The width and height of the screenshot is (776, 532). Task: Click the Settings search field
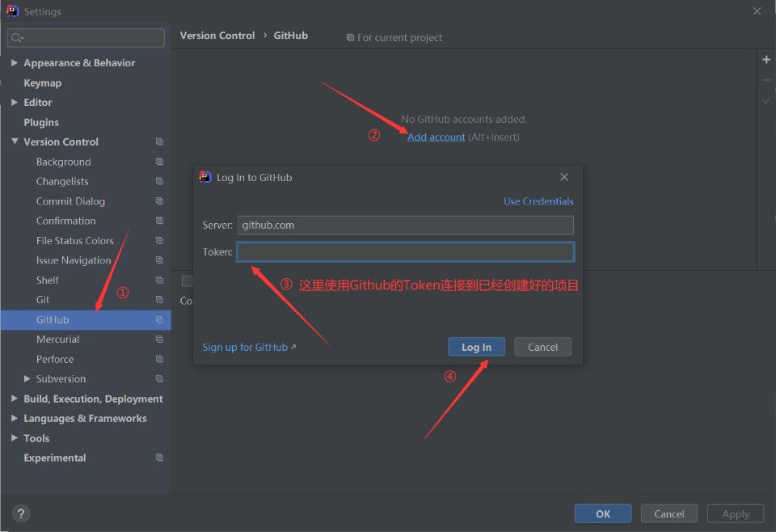point(86,38)
